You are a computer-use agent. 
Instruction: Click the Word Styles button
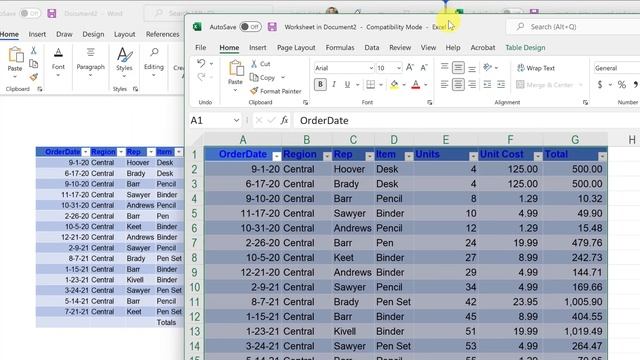pyautogui.click(x=124, y=63)
